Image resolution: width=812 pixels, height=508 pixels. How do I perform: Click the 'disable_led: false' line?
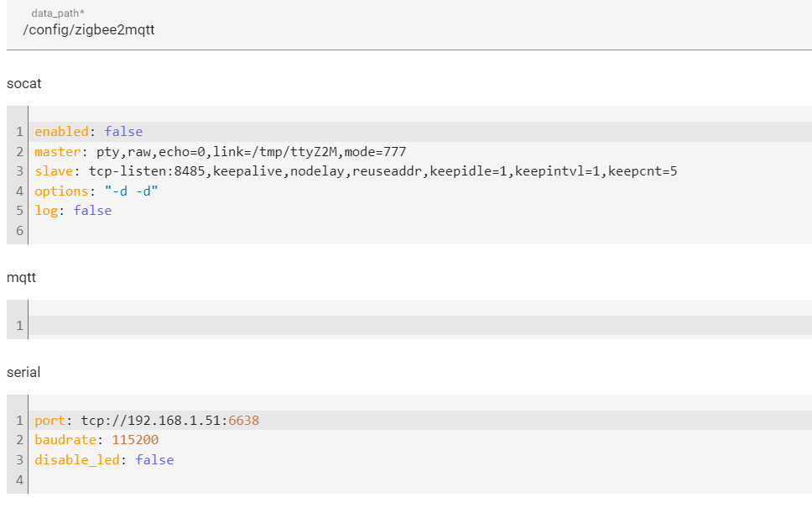[104, 459]
